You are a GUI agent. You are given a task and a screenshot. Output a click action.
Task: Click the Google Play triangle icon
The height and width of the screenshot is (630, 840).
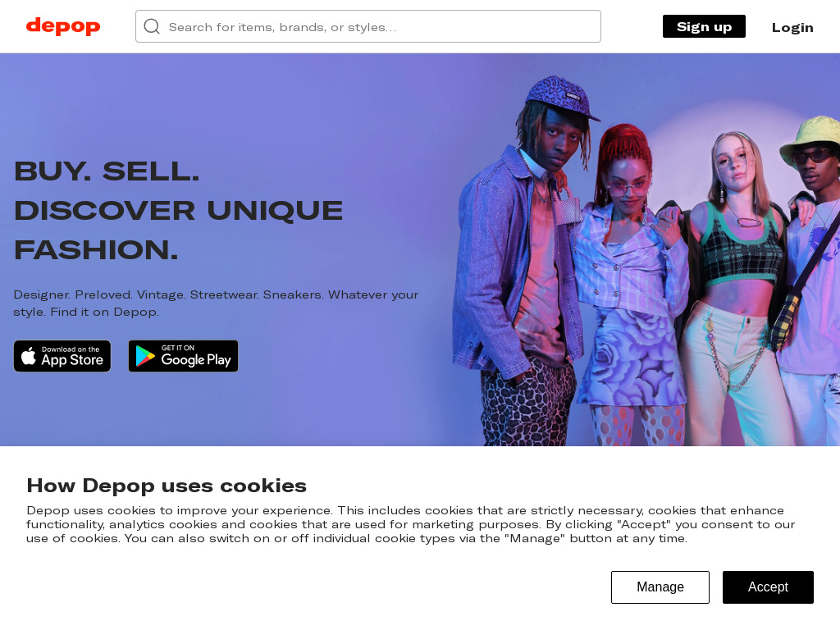(145, 356)
